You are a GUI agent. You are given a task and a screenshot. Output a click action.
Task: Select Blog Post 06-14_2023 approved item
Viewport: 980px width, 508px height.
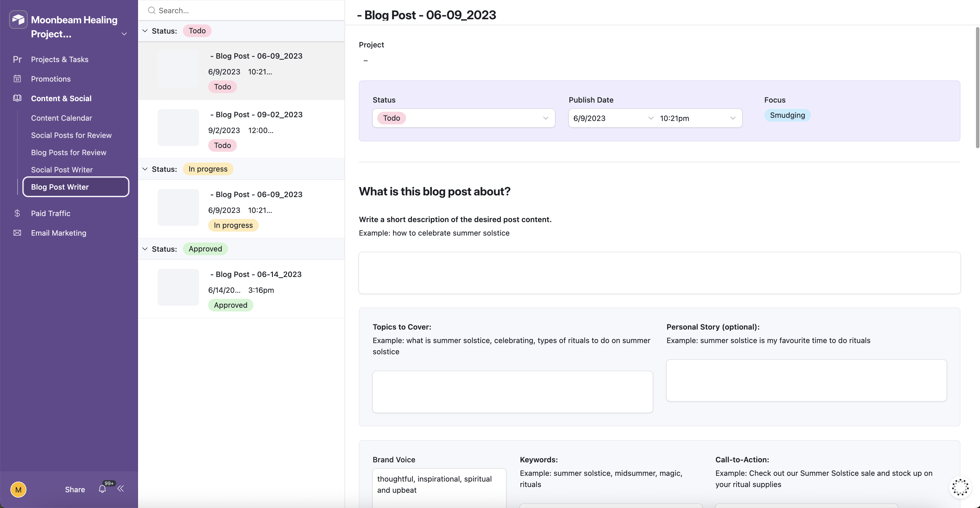click(x=241, y=289)
